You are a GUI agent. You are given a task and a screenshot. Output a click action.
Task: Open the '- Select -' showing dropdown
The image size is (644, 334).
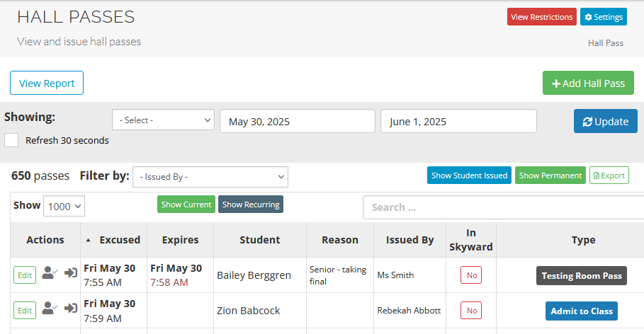click(x=163, y=120)
